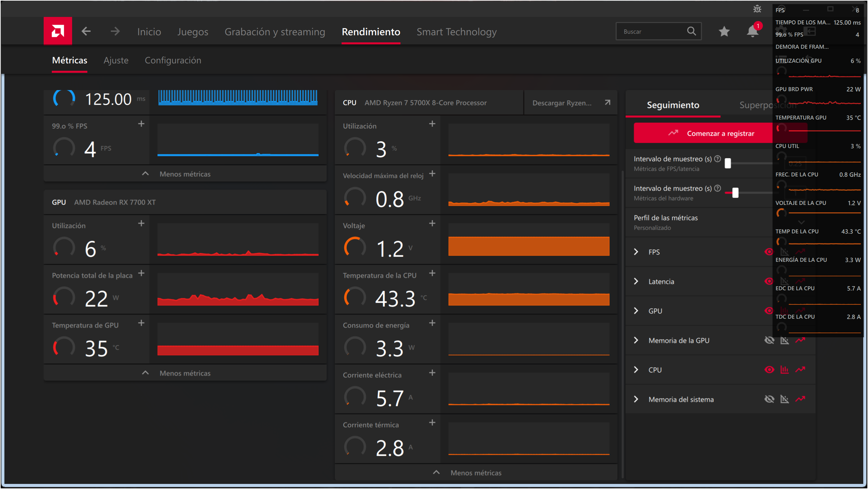868x489 pixels.
Task: Click plus on Corriente térmica
Action: pyautogui.click(x=432, y=423)
